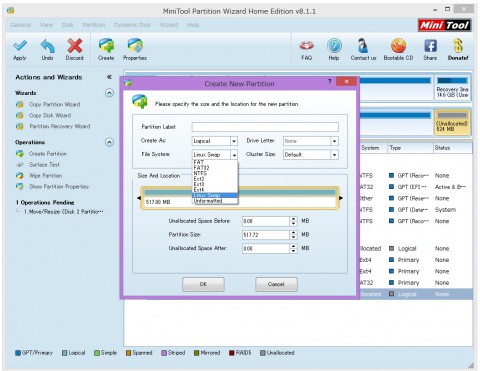Select FAT32 in file system list
480x371 pixels.
point(215,168)
